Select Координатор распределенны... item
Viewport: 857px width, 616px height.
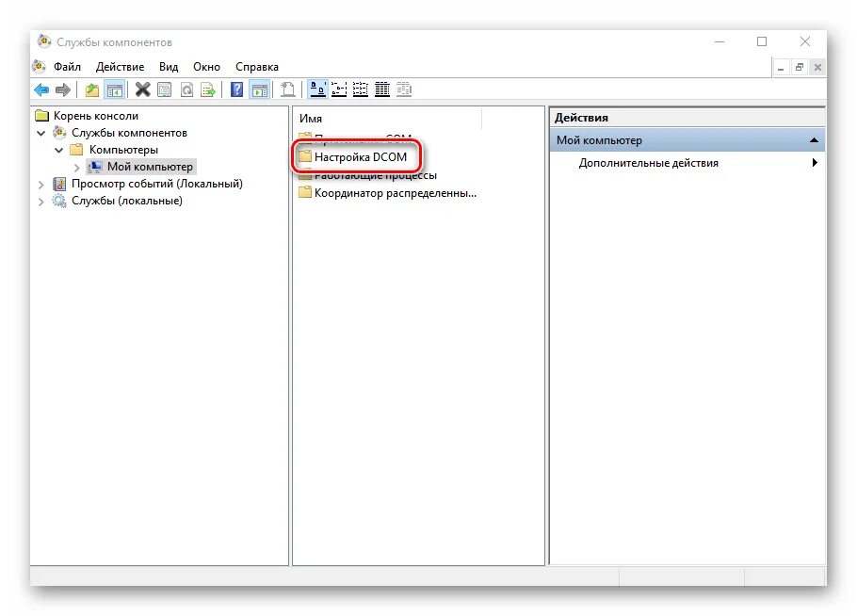[396, 193]
